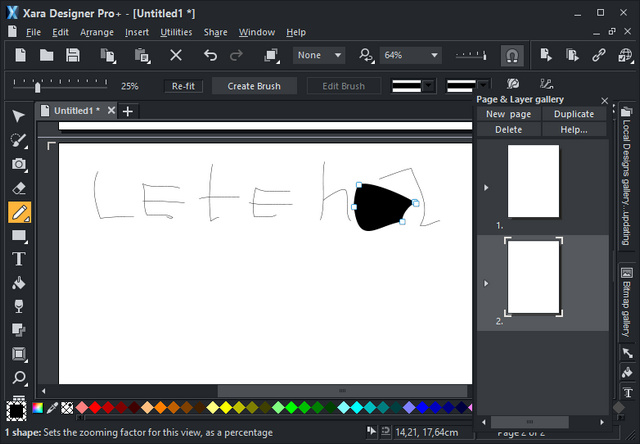The image size is (640, 444).
Task: Select the Zoom magnifier tool
Action: point(19,378)
